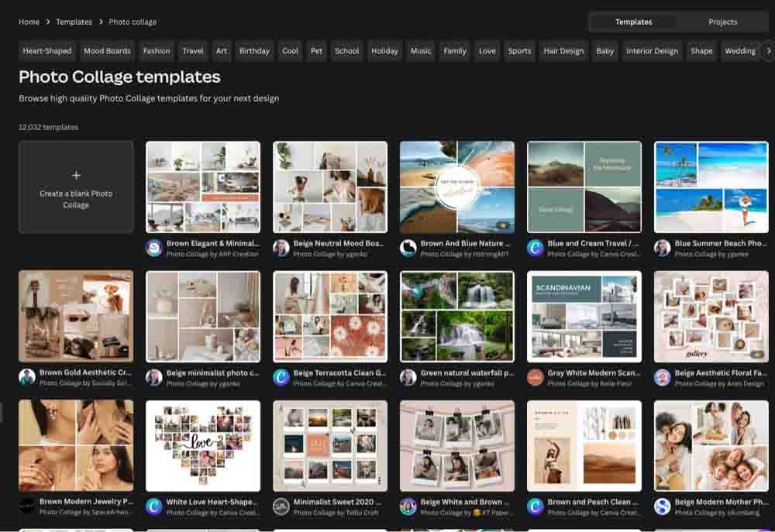
Task: Click ARP Creation avatar beside Brown Elegant template
Action: coord(154,248)
